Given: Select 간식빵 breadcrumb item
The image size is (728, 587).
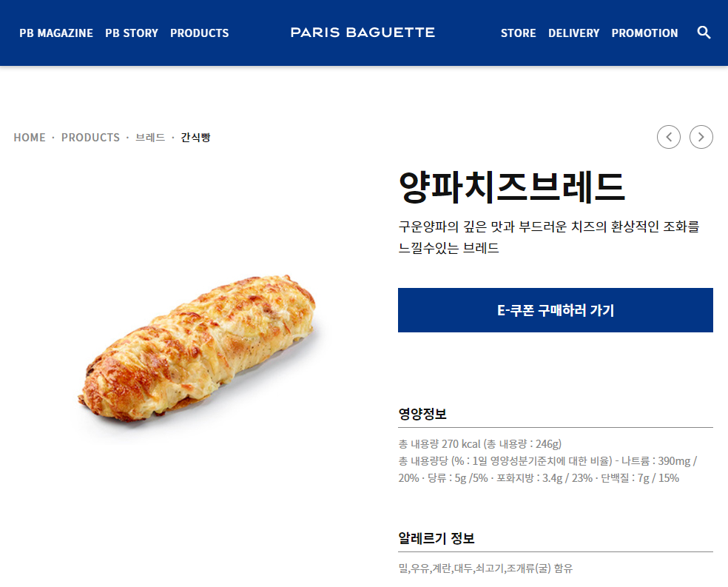Looking at the screenshot, I should tap(195, 138).
